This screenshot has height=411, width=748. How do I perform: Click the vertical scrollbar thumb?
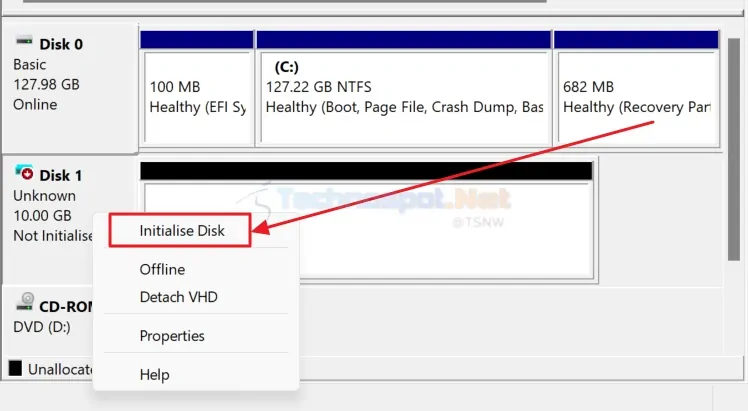[x=734, y=149]
